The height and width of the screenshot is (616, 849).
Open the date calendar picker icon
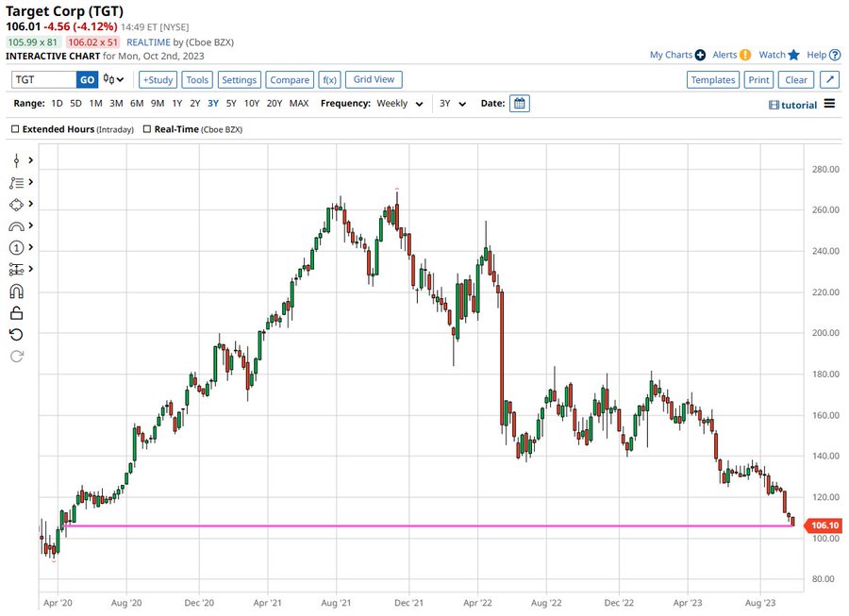coord(519,104)
